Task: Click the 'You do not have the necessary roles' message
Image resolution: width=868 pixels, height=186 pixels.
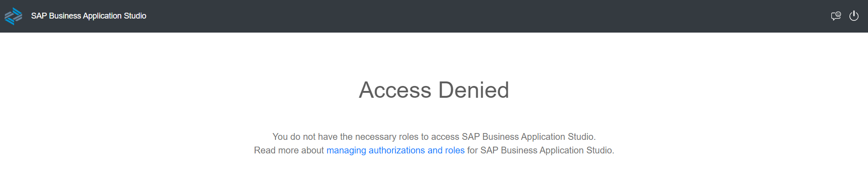Action: (x=434, y=137)
